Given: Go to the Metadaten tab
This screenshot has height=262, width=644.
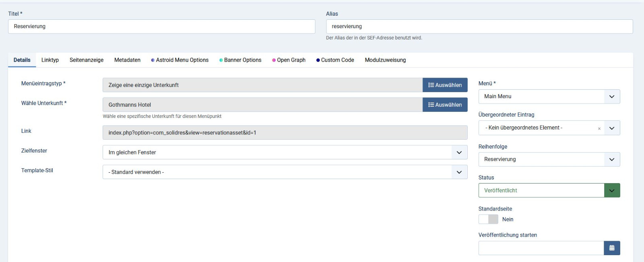Looking at the screenshot, I should click(127, 60).
